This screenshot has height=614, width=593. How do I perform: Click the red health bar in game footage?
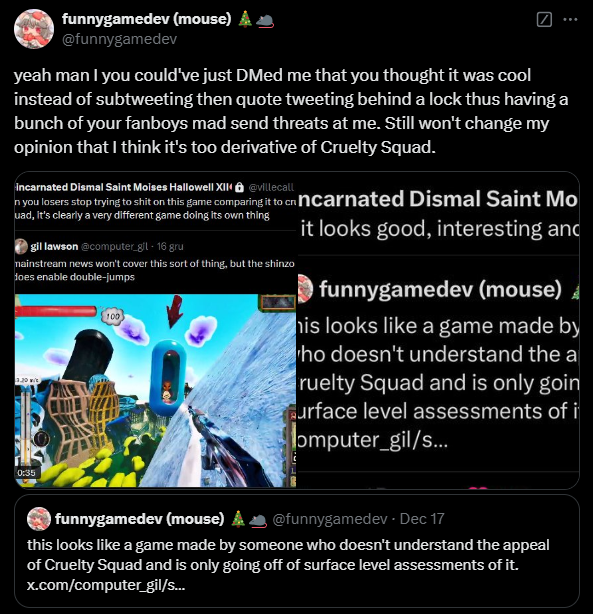(55, 312)
